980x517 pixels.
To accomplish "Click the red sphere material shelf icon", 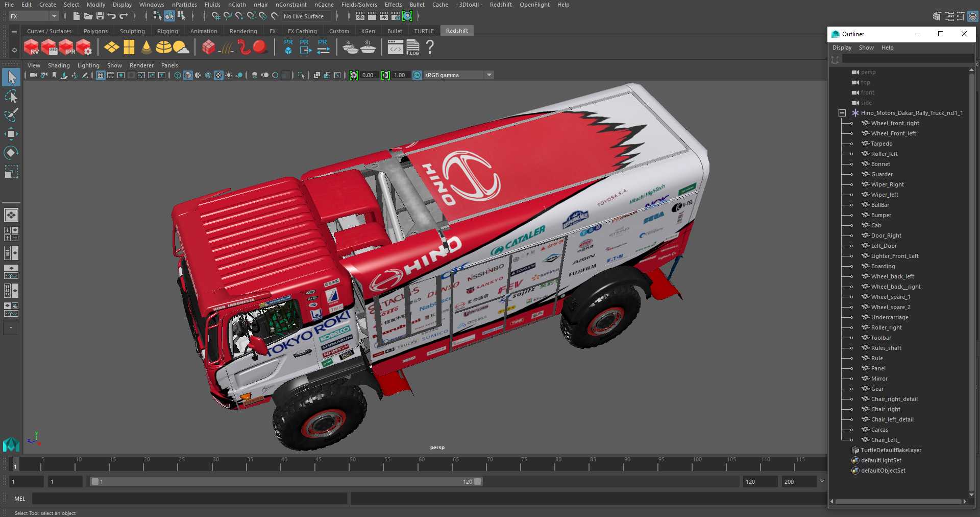I will click(x=260, y=47).
